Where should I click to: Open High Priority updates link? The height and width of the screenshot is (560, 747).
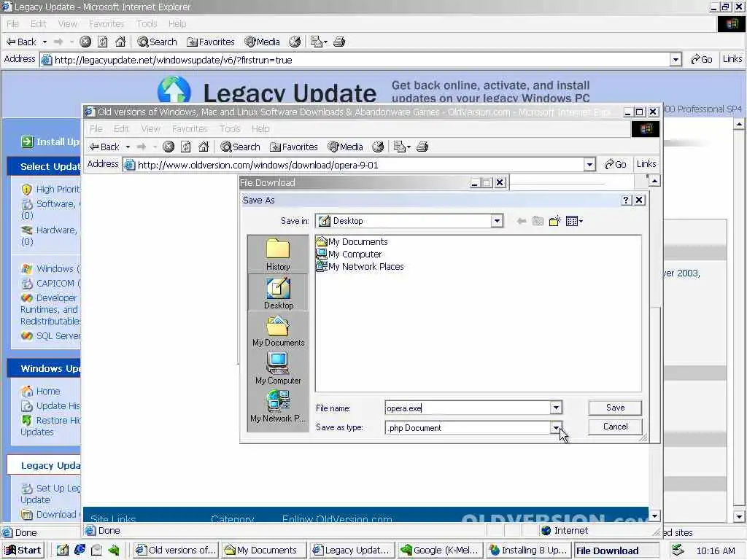57,189
